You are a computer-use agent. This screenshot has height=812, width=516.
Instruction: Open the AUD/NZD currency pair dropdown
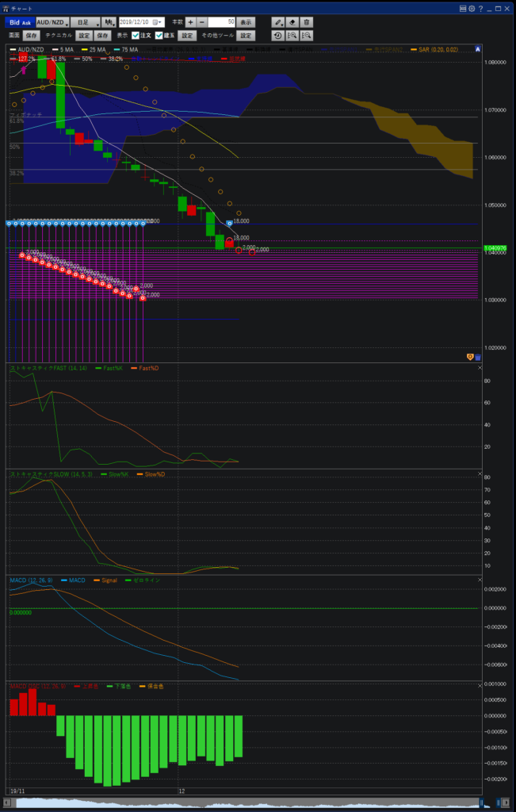(x=53, y=22)
